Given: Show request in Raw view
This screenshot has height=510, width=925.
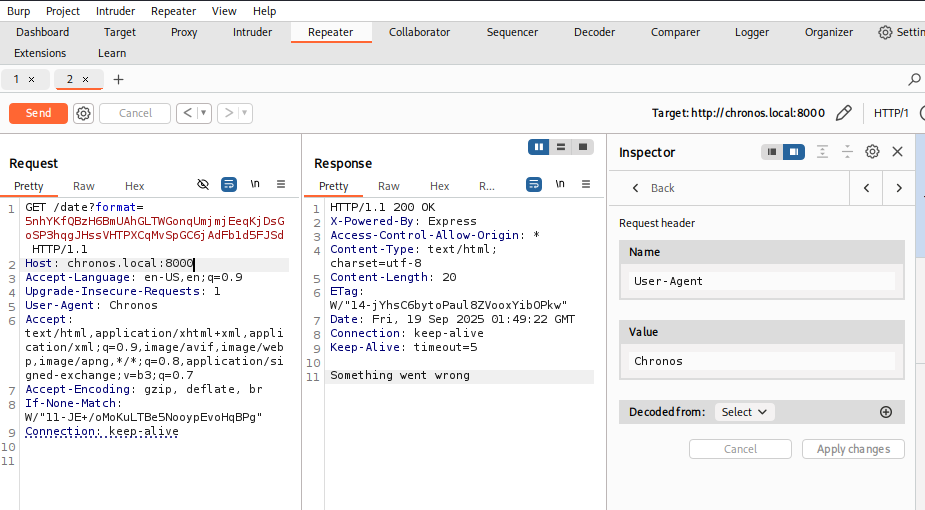Looking at the screenshot, I should pyautogui.click(x=84, y=186).
